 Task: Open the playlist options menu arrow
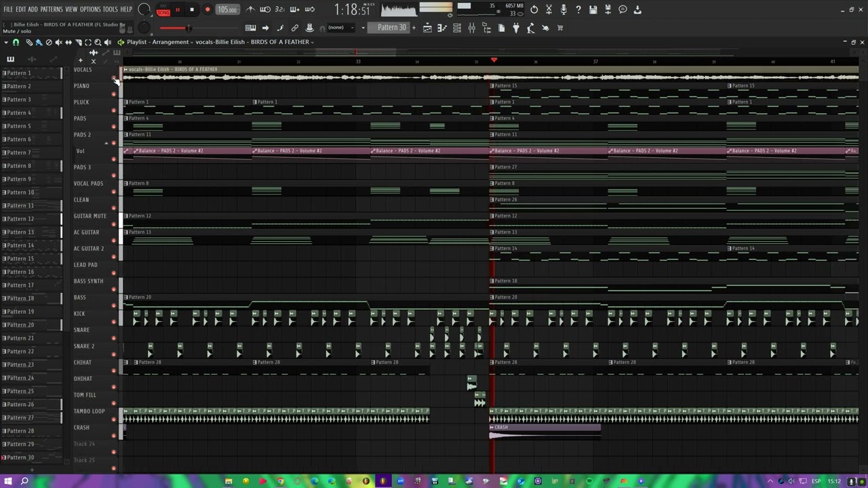click(x=5, y=42)
